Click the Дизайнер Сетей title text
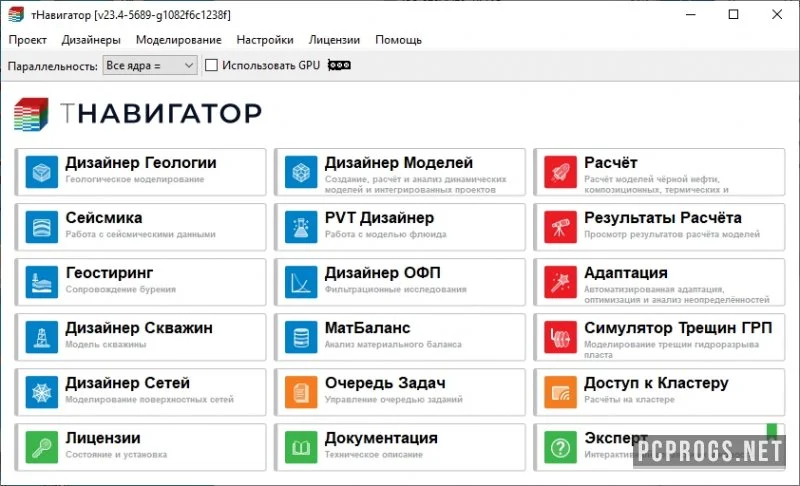Image resolution: width=800 pixels, height=486 pixels. 128,383
